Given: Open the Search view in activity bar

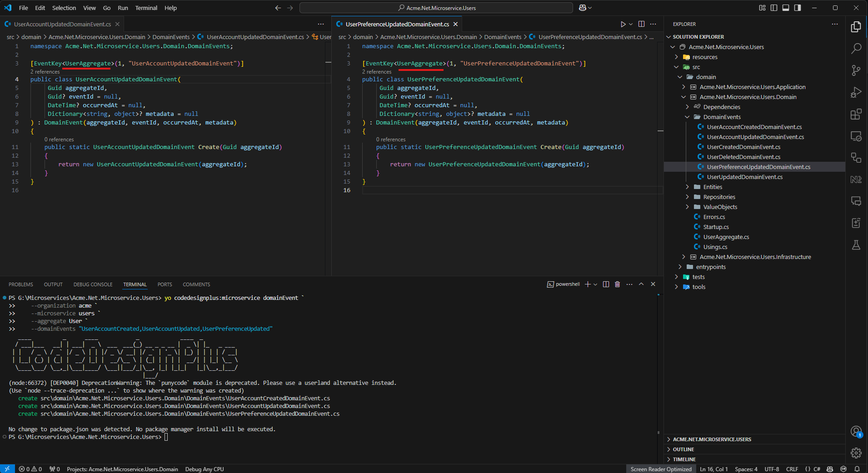Looking at the screenshot, I should (x=856, y=49).
